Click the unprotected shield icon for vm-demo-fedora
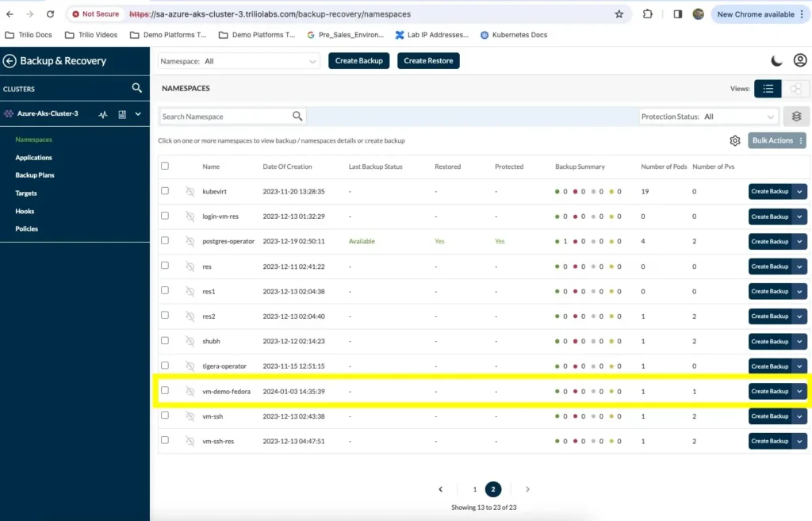812x521 pixels. [x=190, y=392]
